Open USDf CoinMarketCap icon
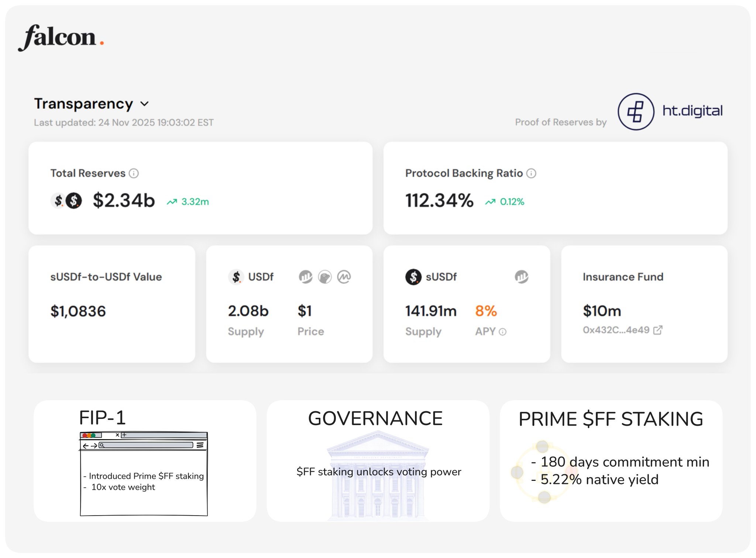This screenshot has height=558, width=756. pyautogui.click(x=344, y=277)
